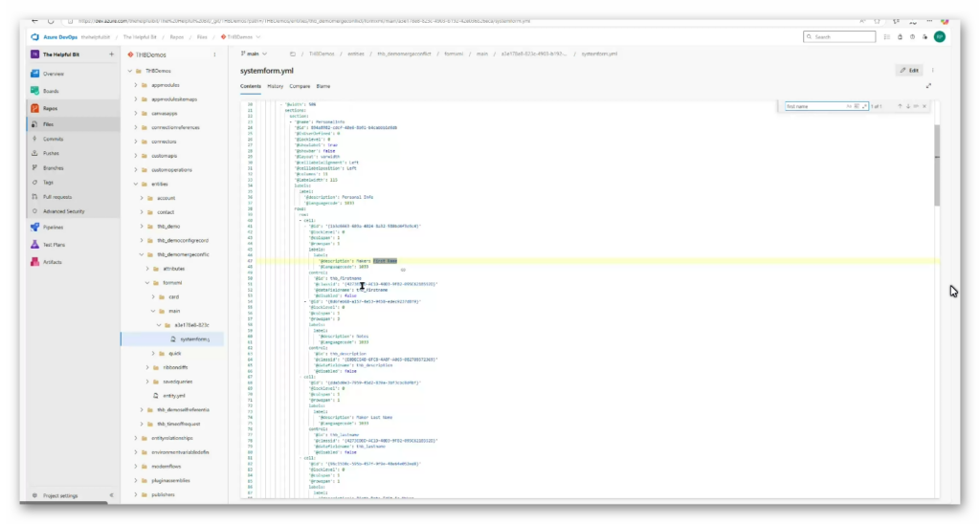Viewport: 980px width, 524px height.
Task: Expand the account folder
Action: pyautogui.click(x=142, y=198)
